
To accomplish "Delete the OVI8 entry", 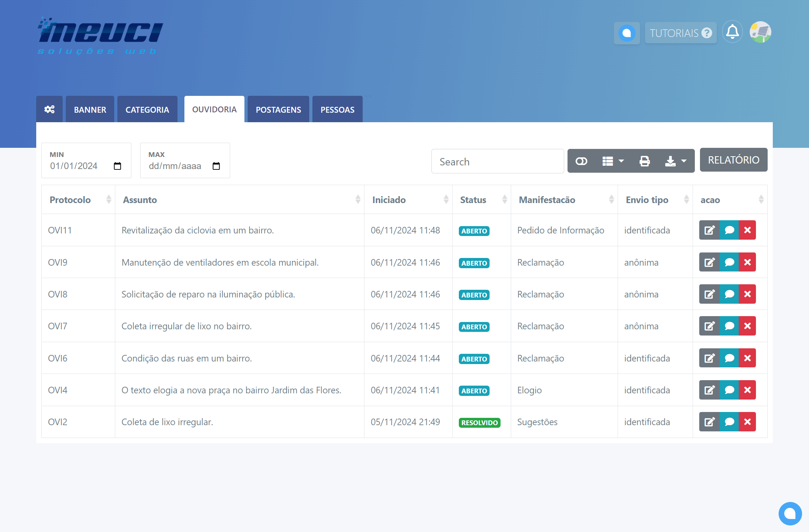I will click(x=747, y=294).
